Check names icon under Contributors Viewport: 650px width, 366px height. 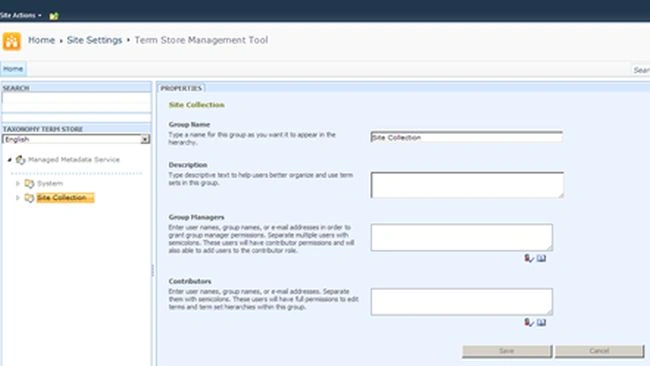click(x=529, y=322)
